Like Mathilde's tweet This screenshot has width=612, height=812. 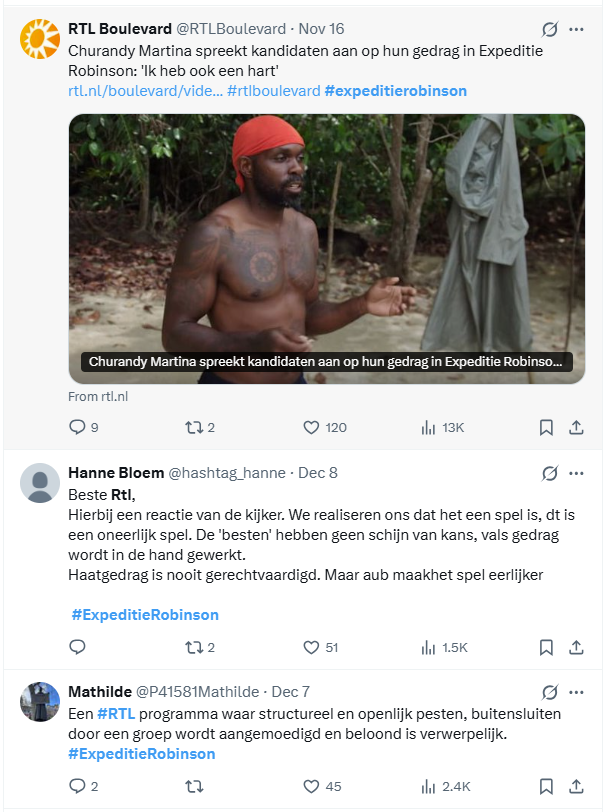click(311, 783)
